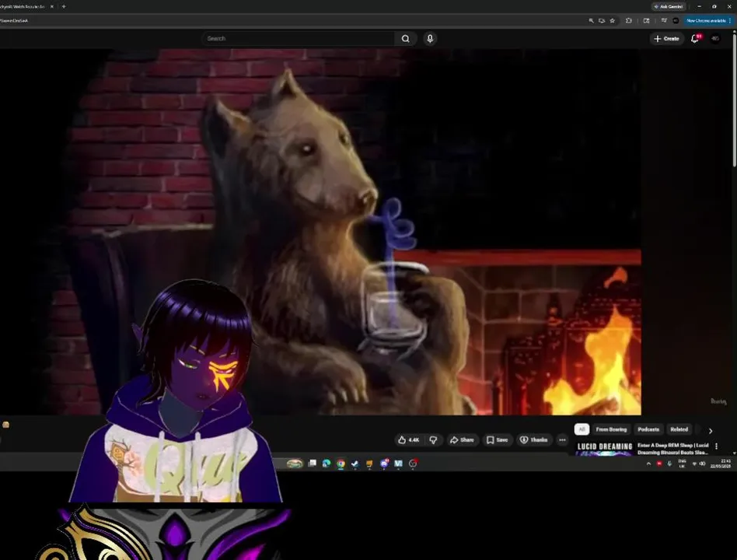Open the YouTube account avatar menu
The height and width of the screenshot is (560, 737).
pos(715,39)
